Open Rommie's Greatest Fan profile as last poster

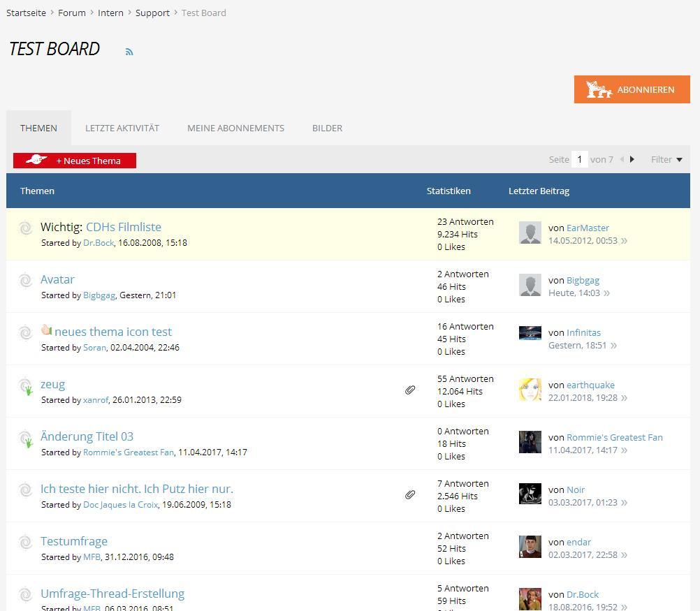[x=614, y=438]
